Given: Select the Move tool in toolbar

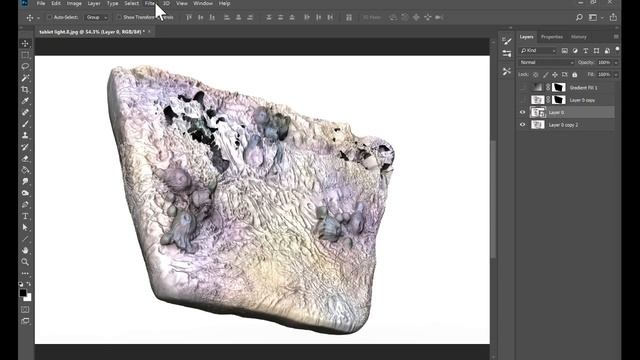Looking at the screenshot, I should point(25,44).
